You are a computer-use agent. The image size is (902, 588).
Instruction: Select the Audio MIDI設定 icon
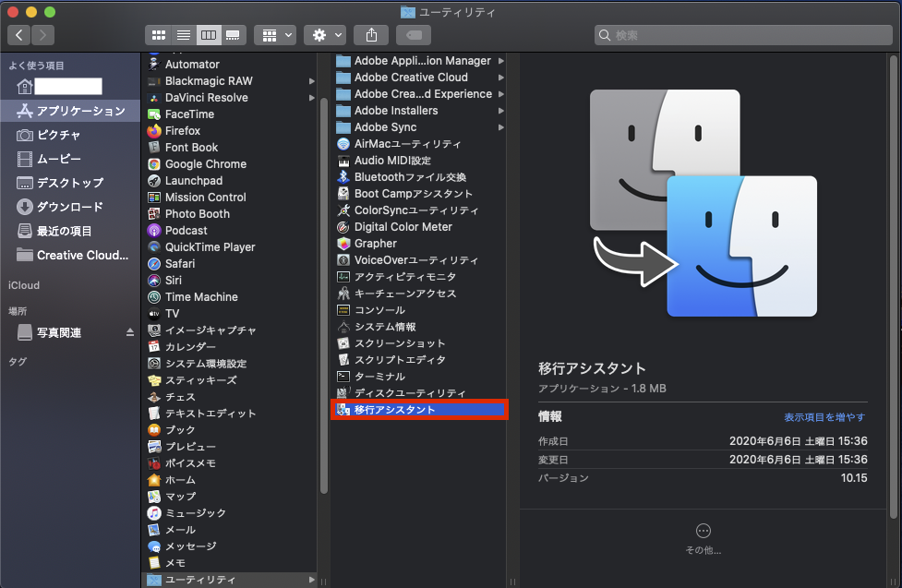(343, 161)
